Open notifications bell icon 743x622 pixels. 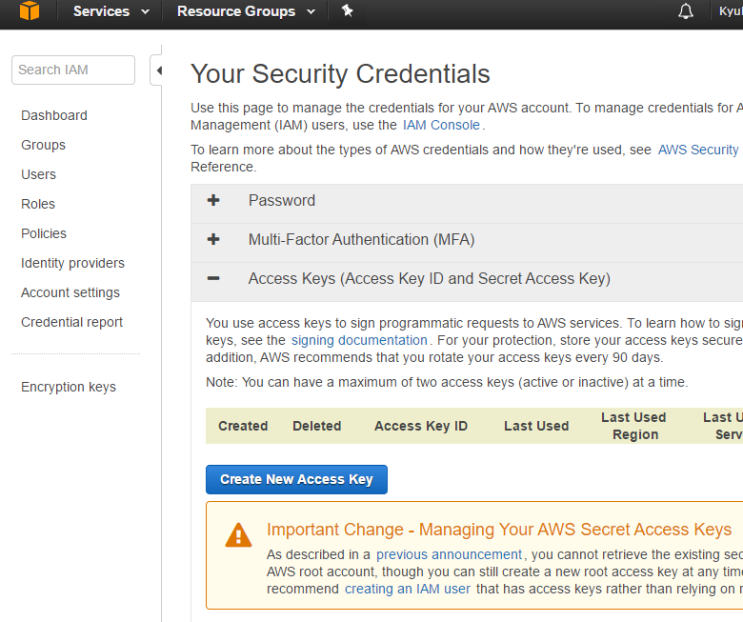click(685, 12)
